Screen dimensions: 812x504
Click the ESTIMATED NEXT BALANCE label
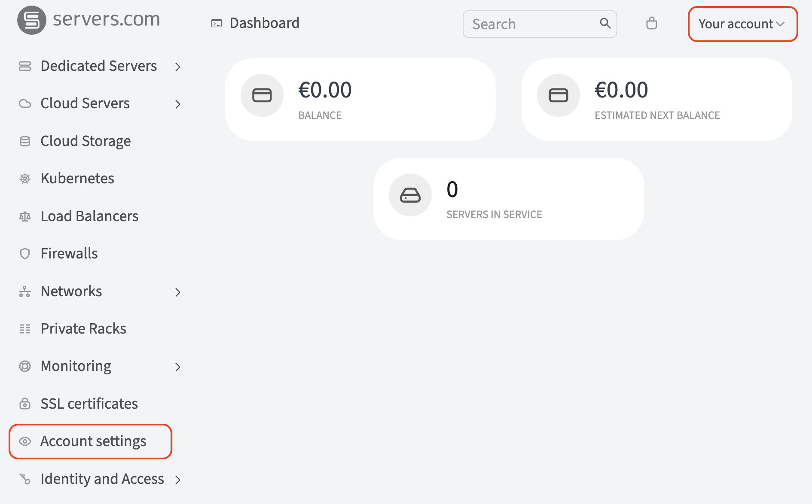[x=657, y=115]
